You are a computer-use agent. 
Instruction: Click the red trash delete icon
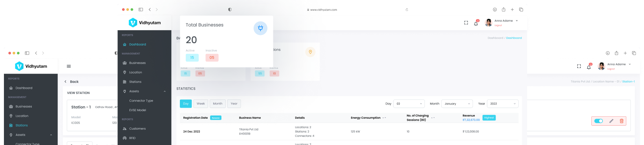tap(622, 121)
